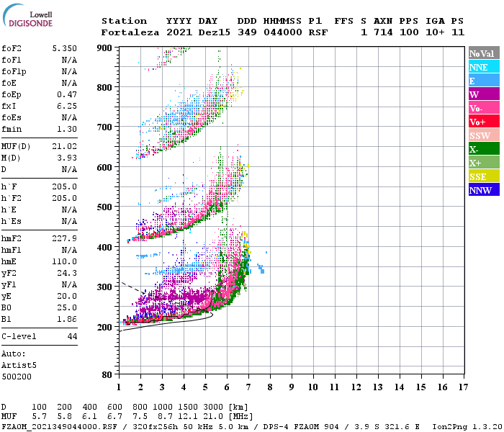Click the station name Fortaleza
The height and width of the screenshot is (432, 504).
(x=130, y=32)
